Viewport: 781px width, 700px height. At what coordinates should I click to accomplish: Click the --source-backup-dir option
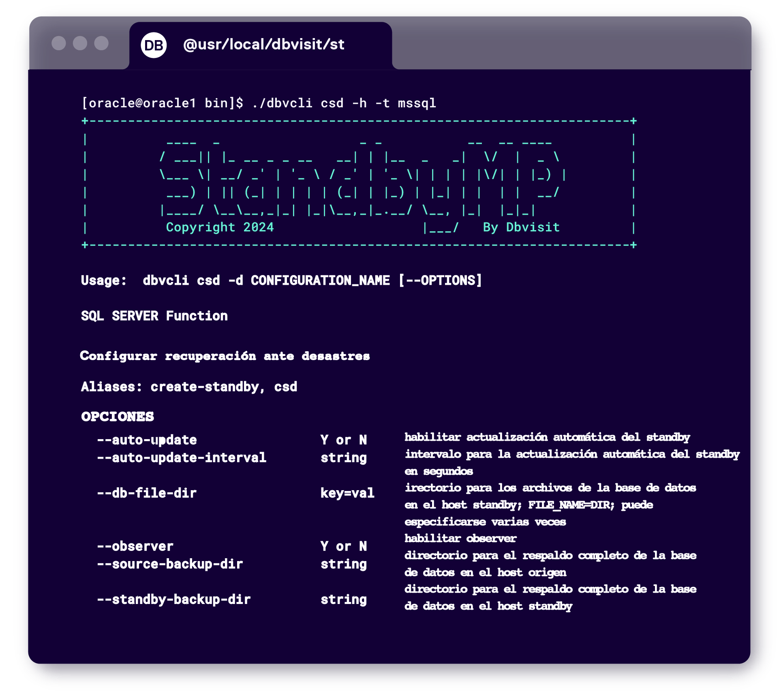coord(170,564)
